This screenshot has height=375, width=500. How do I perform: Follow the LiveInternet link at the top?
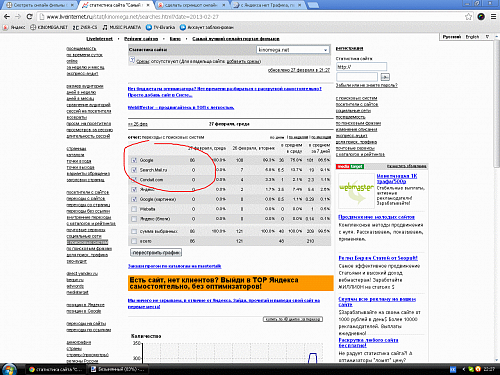(99, 39)
